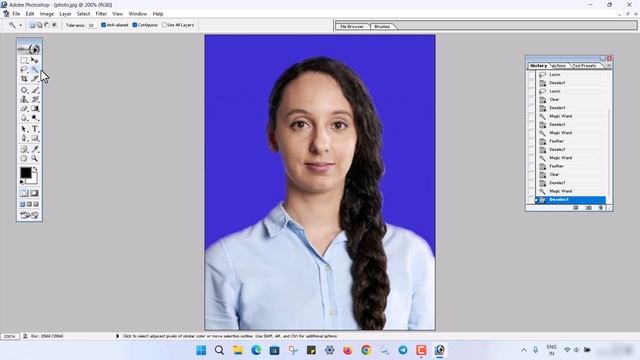Choose New Selection mode in options bar
Viewport: 640px width, 360px height.
[x=32, y=25]
